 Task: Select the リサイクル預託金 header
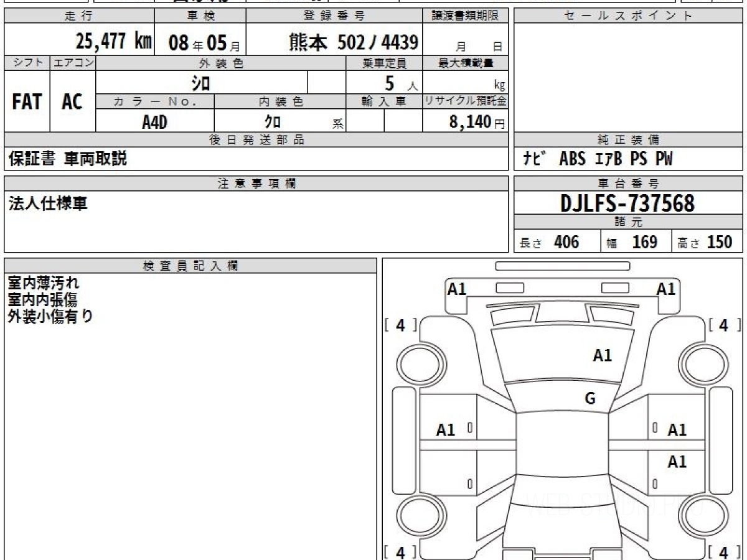tap(466, 102)
